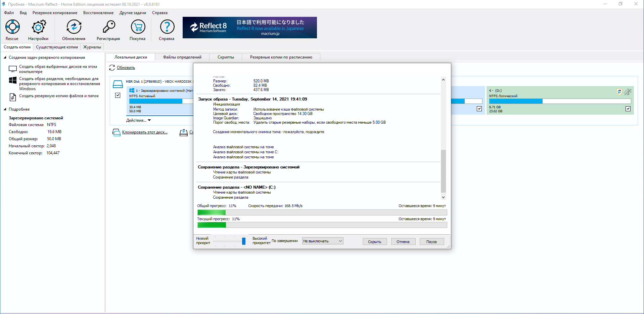Click the Обновить link
The height and width of the screenshot is (314, 644).
[x=126, y=68]
